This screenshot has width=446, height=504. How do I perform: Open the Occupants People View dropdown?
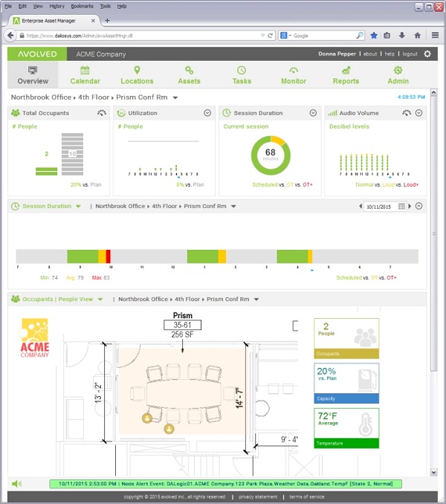100,300
